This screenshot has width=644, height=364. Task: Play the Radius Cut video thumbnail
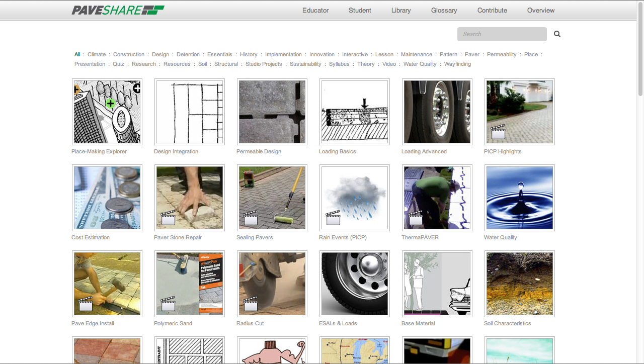pos(272,284)
